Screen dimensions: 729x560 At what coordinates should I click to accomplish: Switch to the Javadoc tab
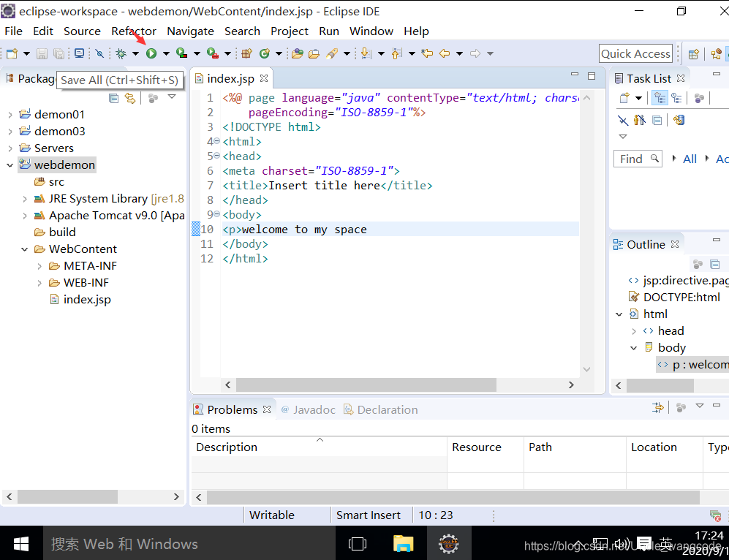tap(309, 409)
